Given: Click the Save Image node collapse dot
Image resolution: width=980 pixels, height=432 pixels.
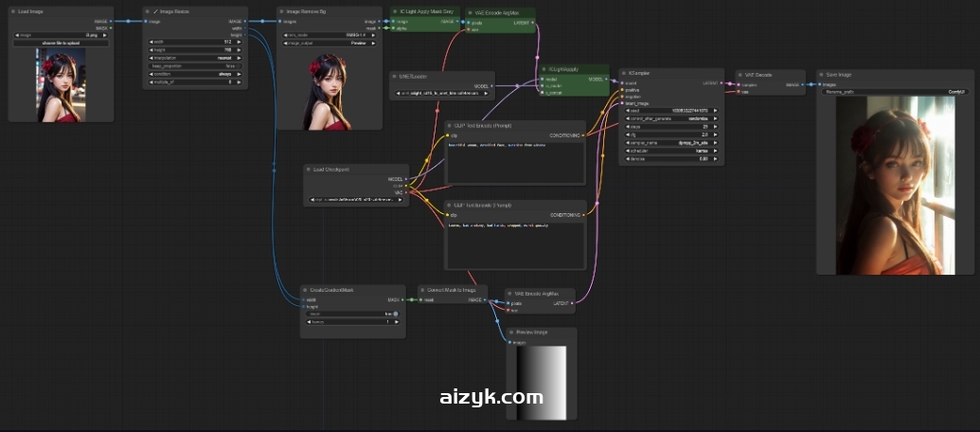Looking at the screenshot, I should (x=820, y=74).
